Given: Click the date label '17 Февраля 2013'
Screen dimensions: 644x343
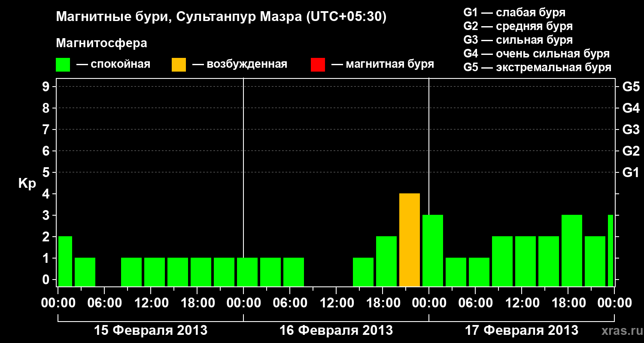Looking at the screenshot, I should [x=522, y=331].
